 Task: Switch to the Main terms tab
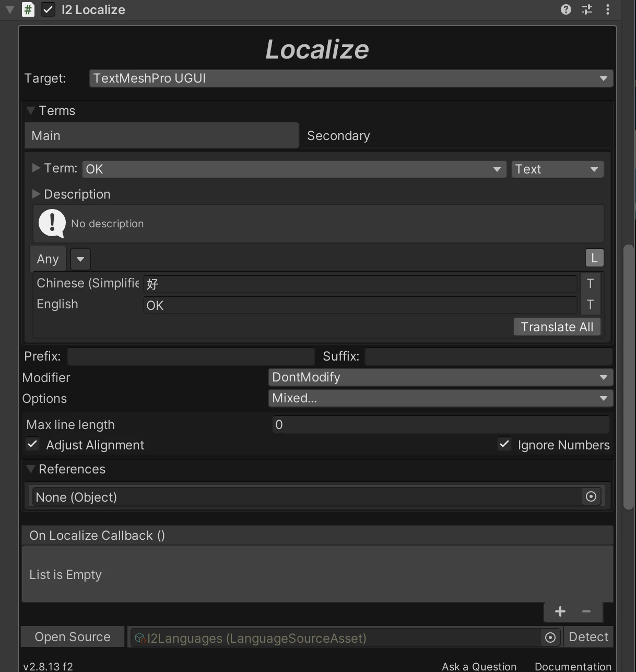(162, 135)
